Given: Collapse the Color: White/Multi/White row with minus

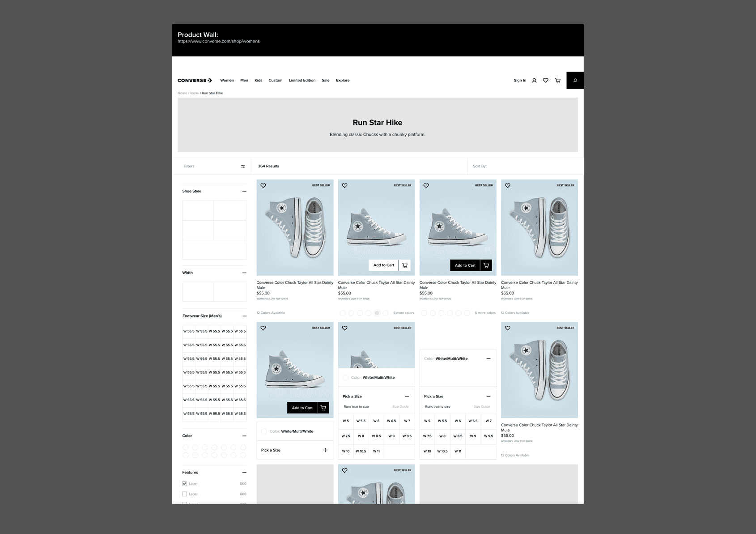Looking at the screenshot, I should pyautogui.click(x=488, y=359).
